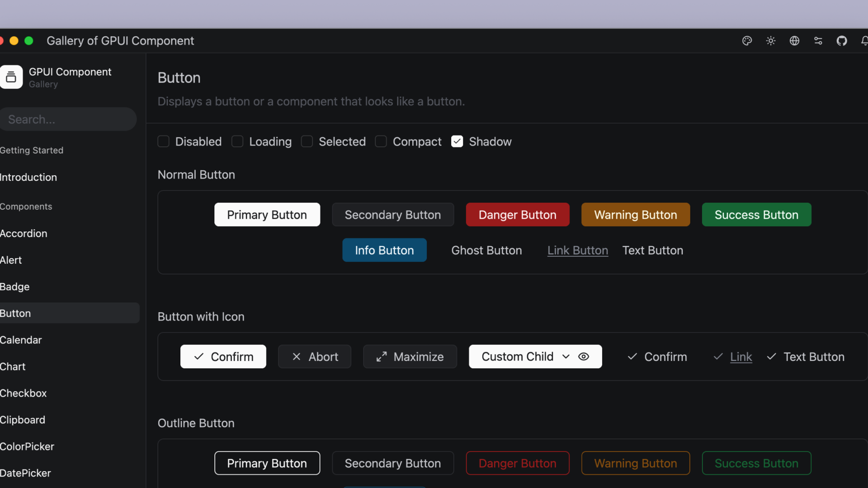Viewport: 868px width, 488px height.
Task: Go to the Introduction page
Action: pos(28,177)
